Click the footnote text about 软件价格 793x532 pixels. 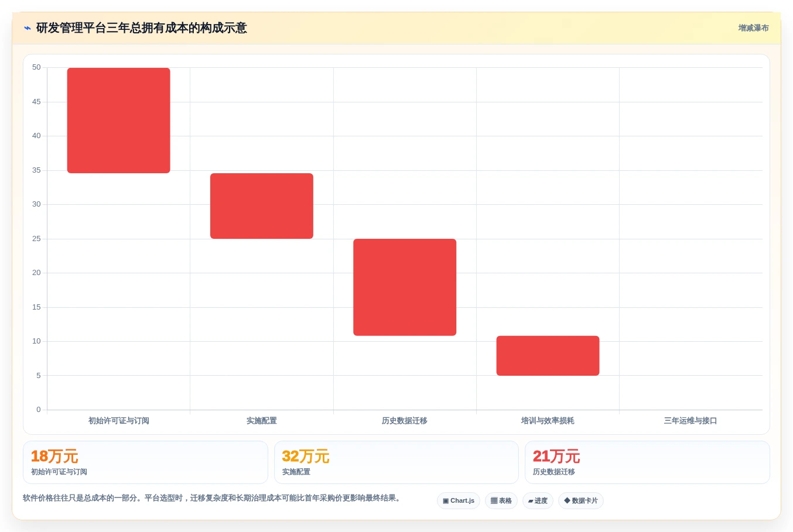tap(212, 498)
